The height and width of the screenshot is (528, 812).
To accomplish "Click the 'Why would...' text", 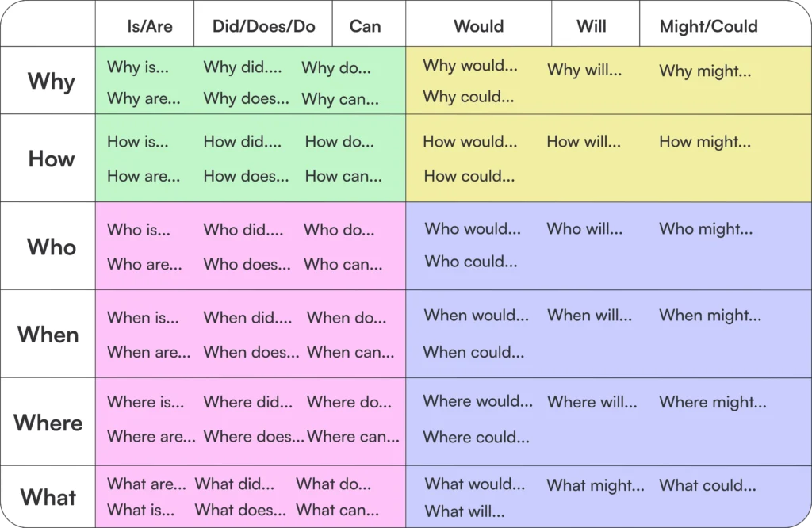I will 470,65.
